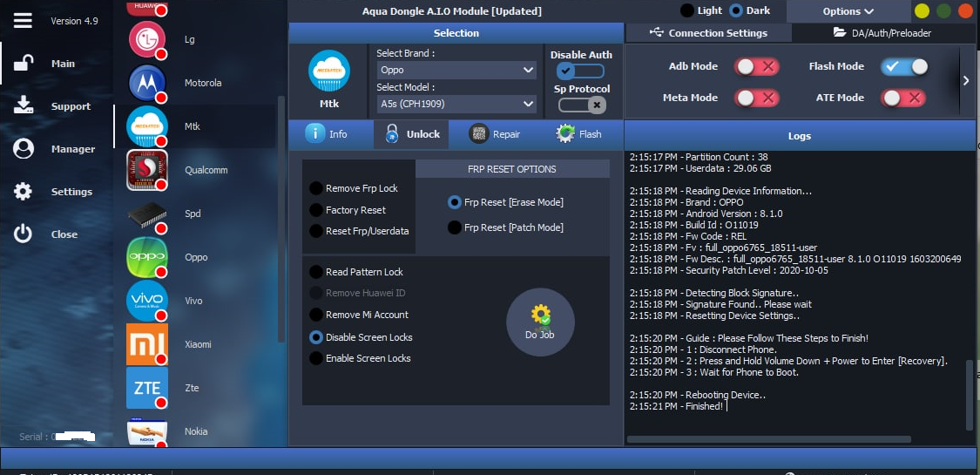This screenshot has width=980, height=475.
Task: Open the Manager user icon
Action: pyautogui.click(x=24, y=149)
